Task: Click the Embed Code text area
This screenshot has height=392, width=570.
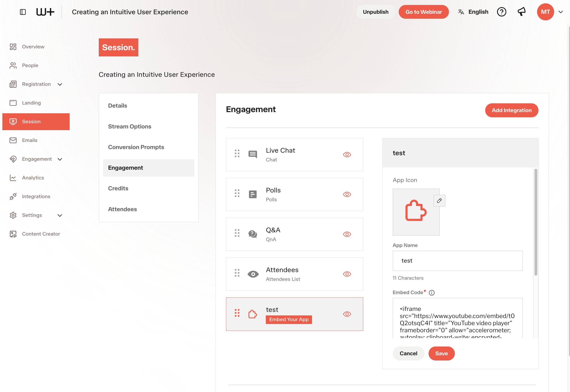Action: pyautogui.click(x=457, y=318)
